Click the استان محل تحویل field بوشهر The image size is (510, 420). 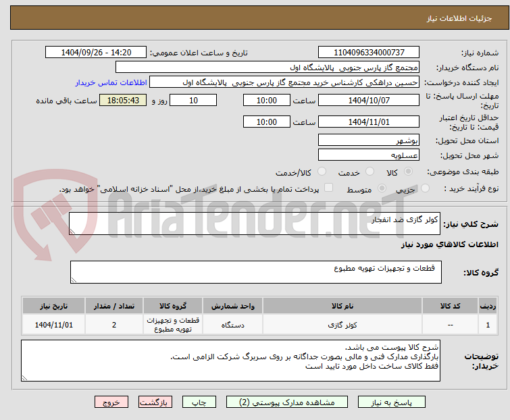369,140
